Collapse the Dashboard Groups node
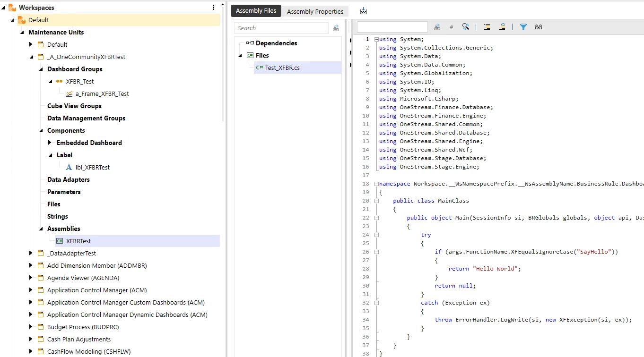Screen dimensions: 644x357 [x=41, y=69]
